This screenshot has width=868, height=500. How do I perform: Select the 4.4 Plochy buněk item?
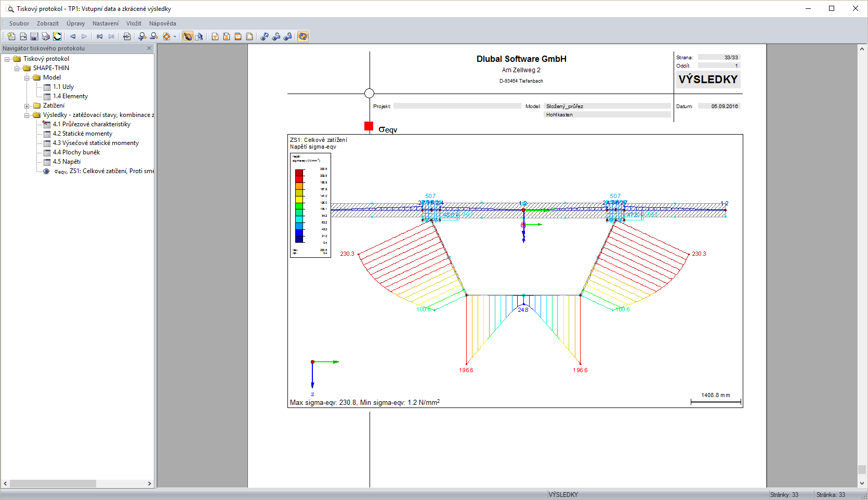[x=76, y=152]
